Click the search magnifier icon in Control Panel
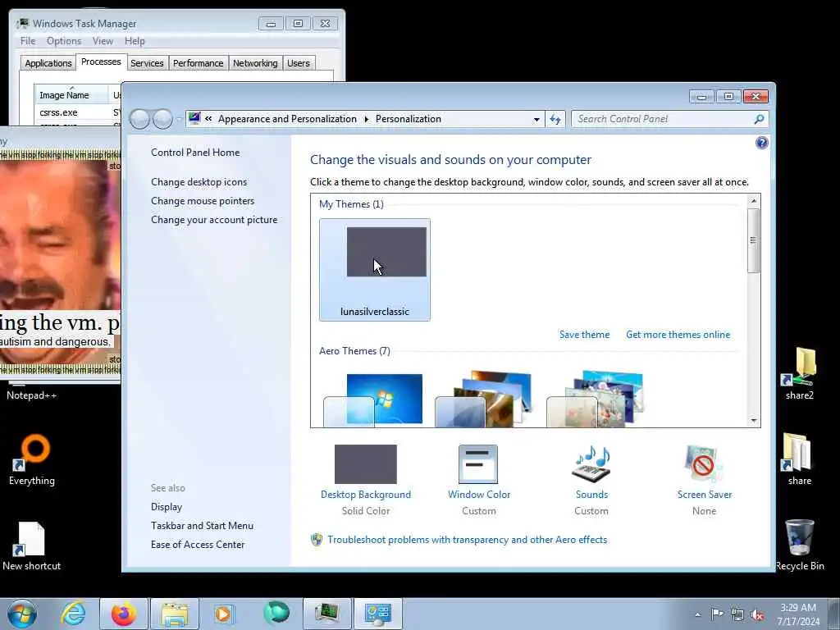Screen dimensions: 840x630 759,119
